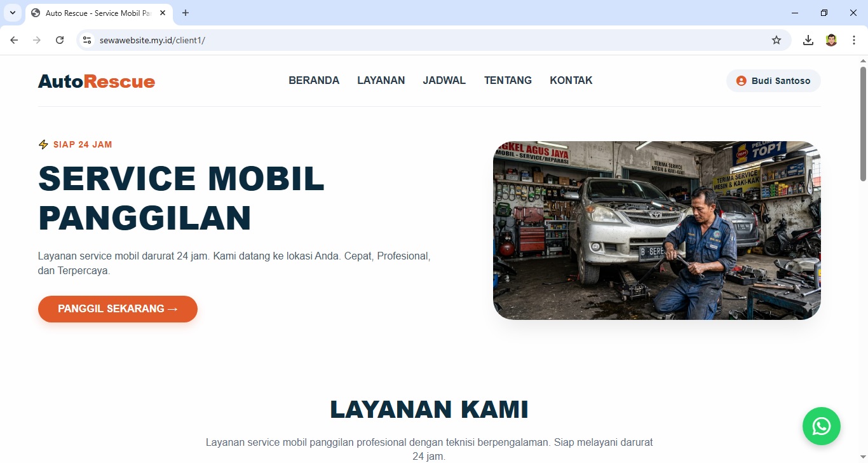This screenshot has width=868, height=463.
Task: Bookmark this page with the star icon
Action: (776, 40)
